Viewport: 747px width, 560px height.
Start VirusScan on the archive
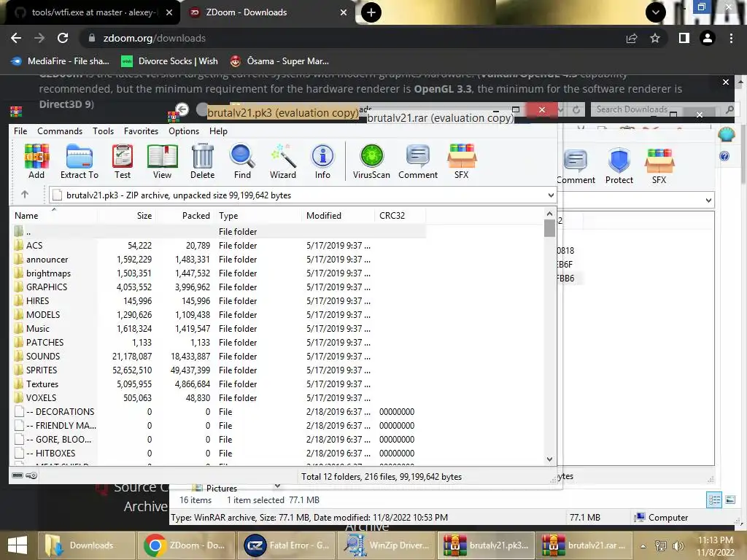pyautogui.click(x=371, y=161)
